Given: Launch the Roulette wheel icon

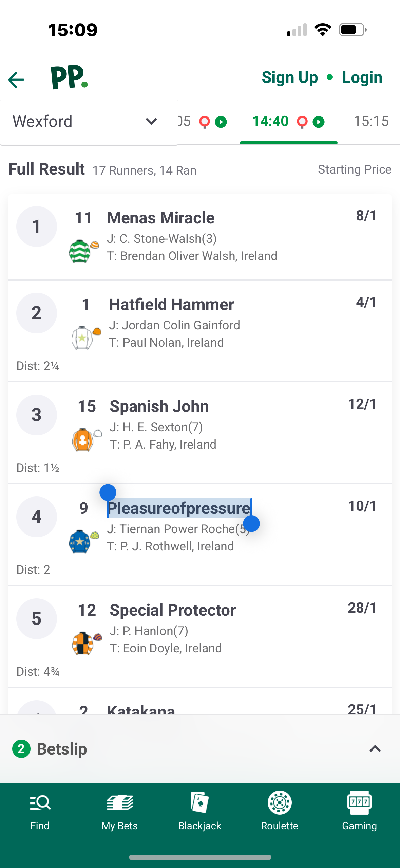Looking at the screenshot, I should click(280, 803).
